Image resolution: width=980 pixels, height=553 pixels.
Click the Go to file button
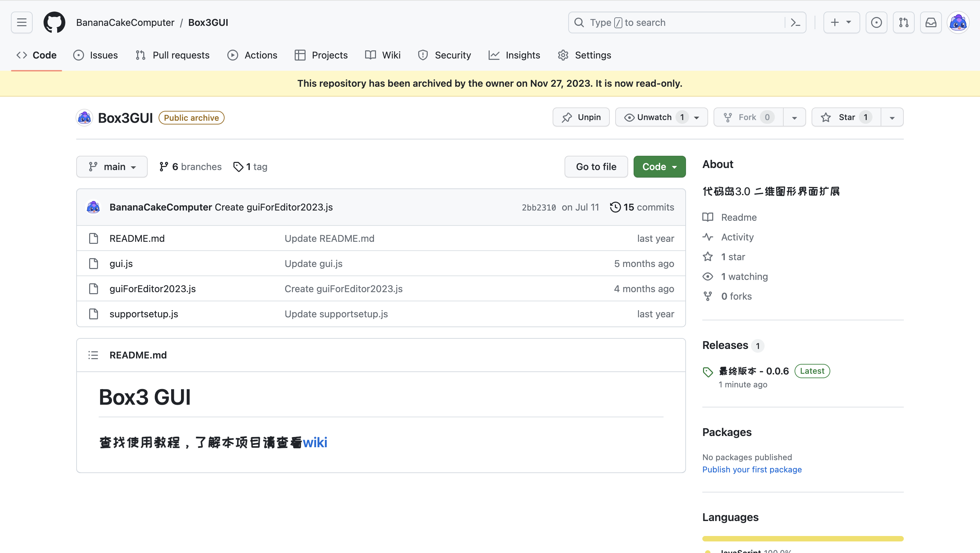pos(596,167)
